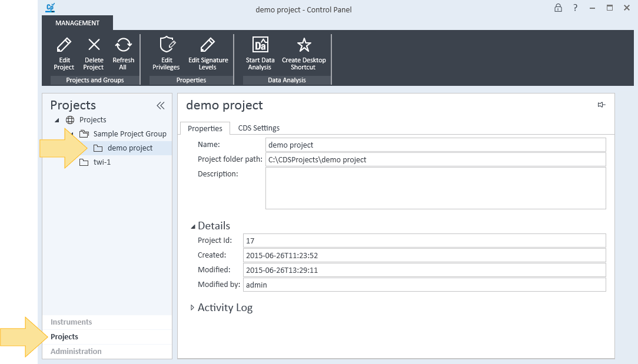Click the Refresh All icon

[123, 45]
